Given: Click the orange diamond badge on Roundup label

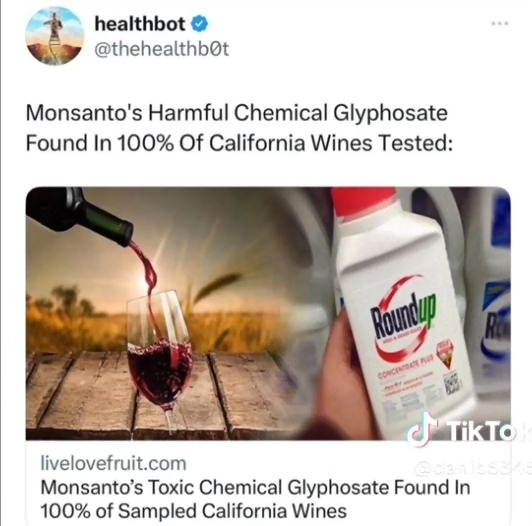Looking at the screenshot, I should (447, 355).
